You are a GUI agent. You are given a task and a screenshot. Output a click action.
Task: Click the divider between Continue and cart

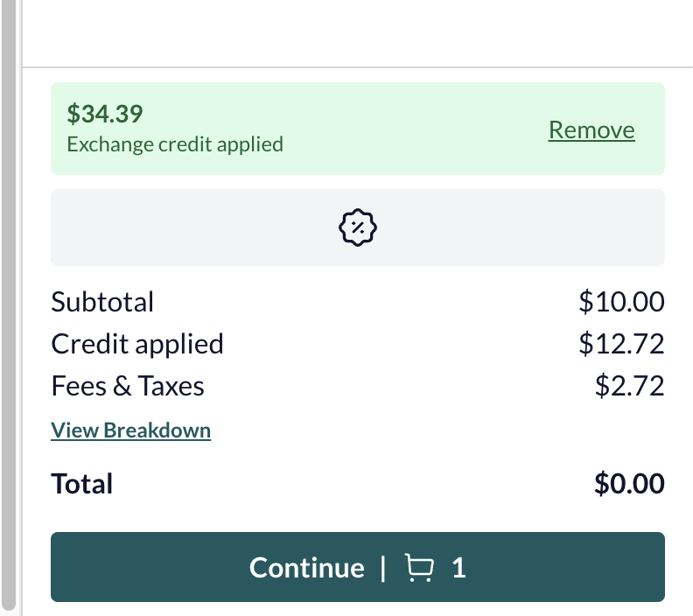point(383,568)
